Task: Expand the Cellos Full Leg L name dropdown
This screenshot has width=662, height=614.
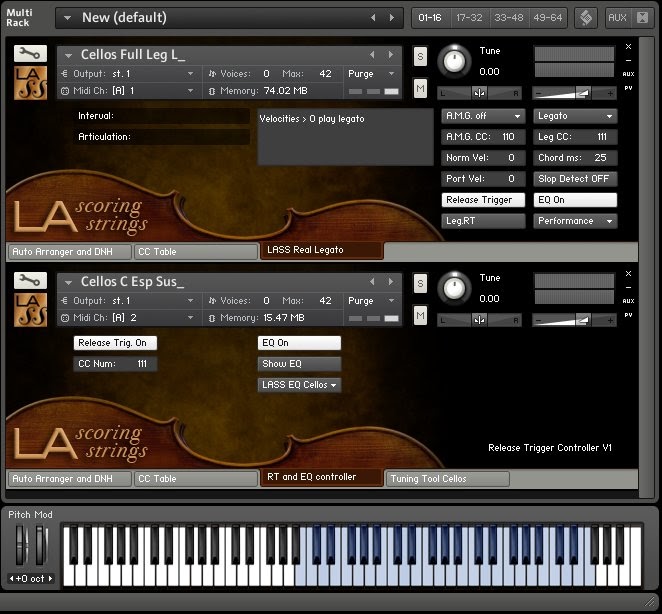Action: (x=68, y=55)
